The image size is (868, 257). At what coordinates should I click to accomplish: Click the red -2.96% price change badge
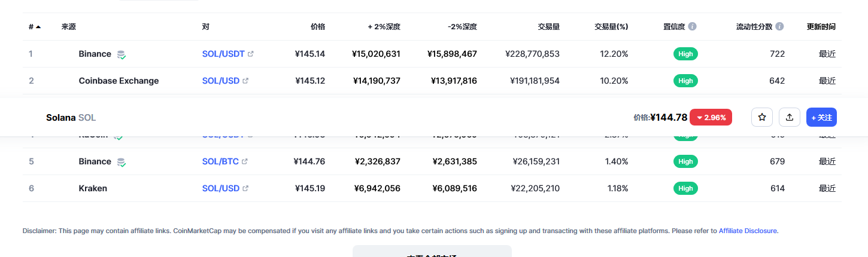(711, 117)
